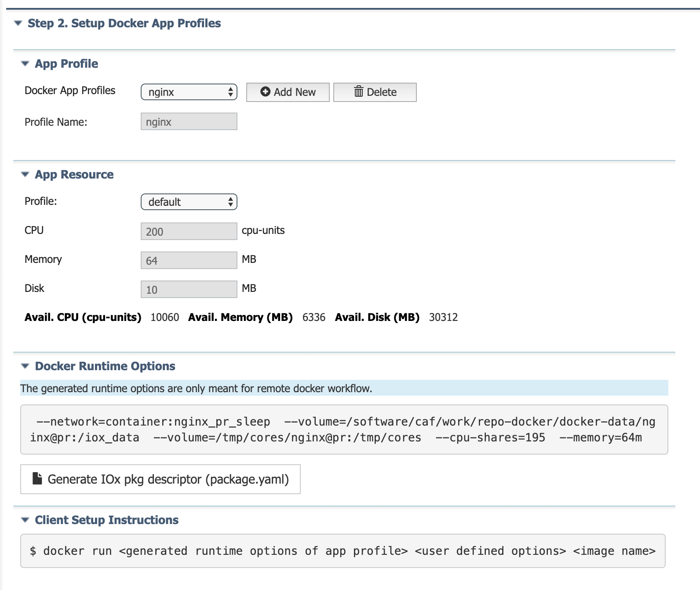The height and width of the screenshot is (590, 700).
Task: Collapse the Client Setup Instructions section
Action: pos(25,520)
